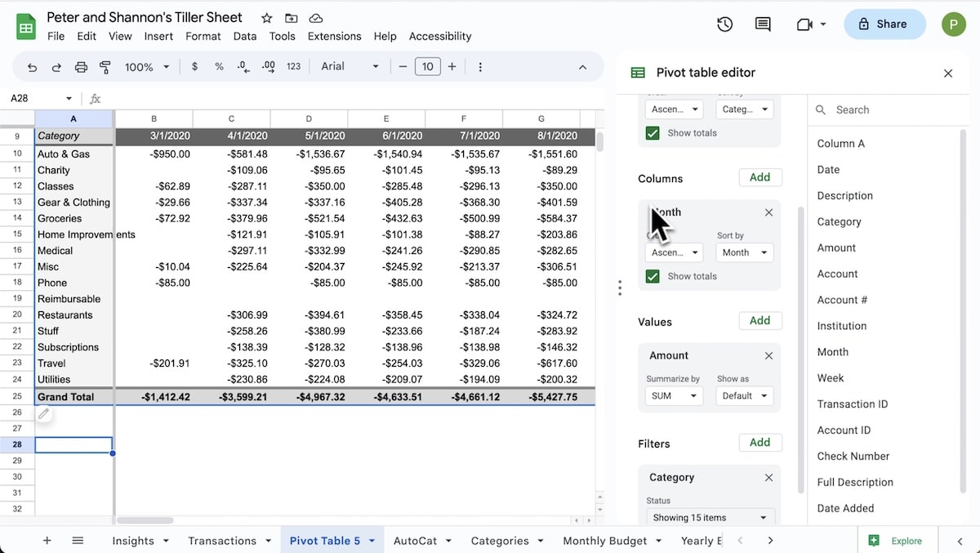This screenshot has width=980, height=553.
Task: Click Move to folder icon
Action: pos(292,18)
